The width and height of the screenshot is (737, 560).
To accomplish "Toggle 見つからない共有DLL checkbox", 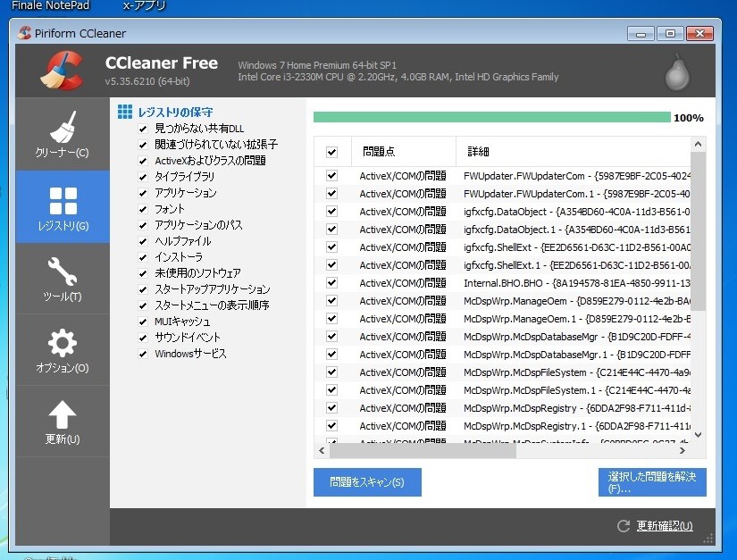I will (143, 129).
